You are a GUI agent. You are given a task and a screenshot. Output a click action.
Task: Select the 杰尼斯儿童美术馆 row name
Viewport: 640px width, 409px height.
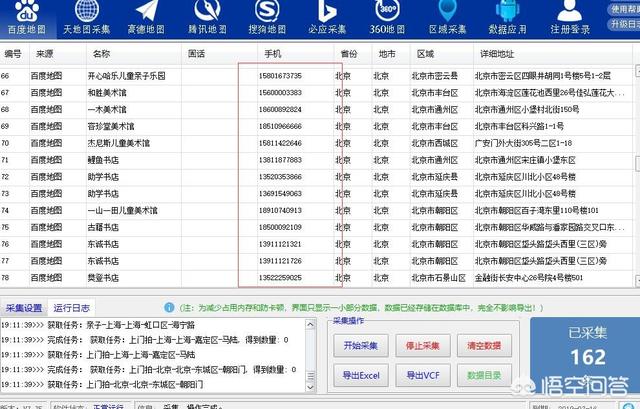(x=119, y=143)
